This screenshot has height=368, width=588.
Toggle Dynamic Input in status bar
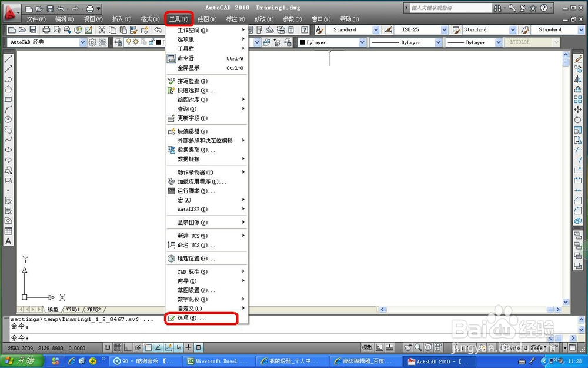[x=179, y=347]
